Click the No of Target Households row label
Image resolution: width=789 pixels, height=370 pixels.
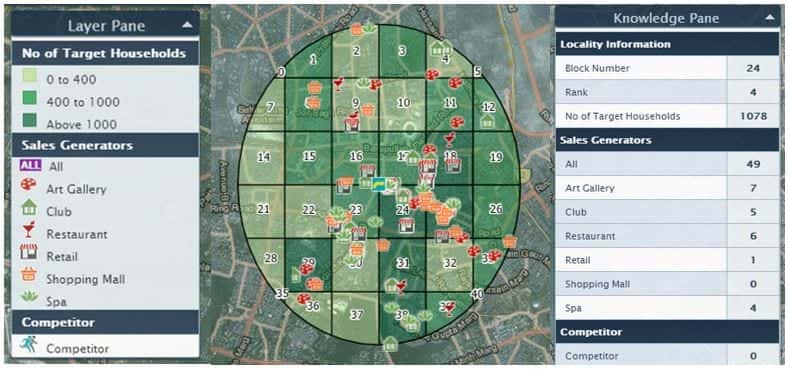click(x=622, y=116)
